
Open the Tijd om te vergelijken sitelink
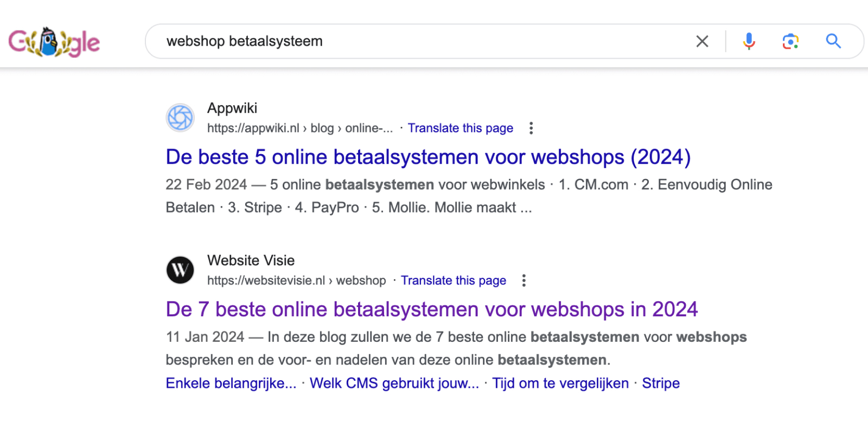560,383
